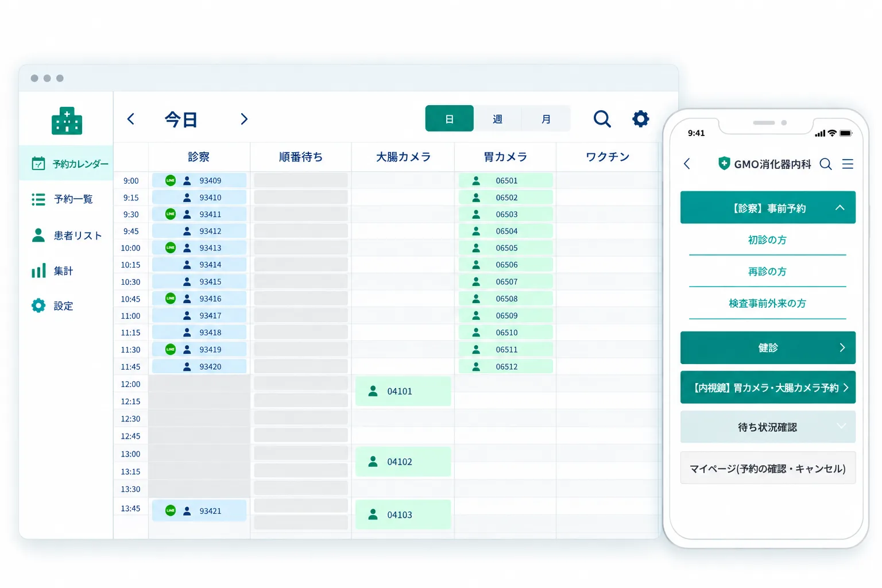Open appointment 93410 in 診察 column

click(199, 198)
